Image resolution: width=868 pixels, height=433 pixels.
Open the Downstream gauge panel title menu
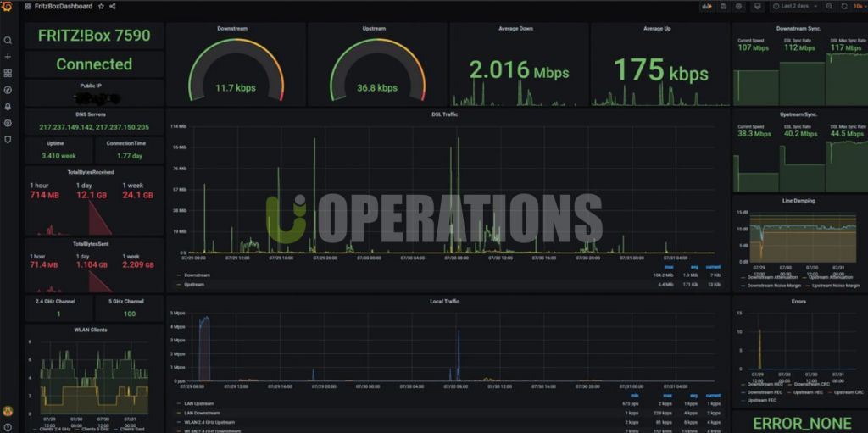coord(232,28)
